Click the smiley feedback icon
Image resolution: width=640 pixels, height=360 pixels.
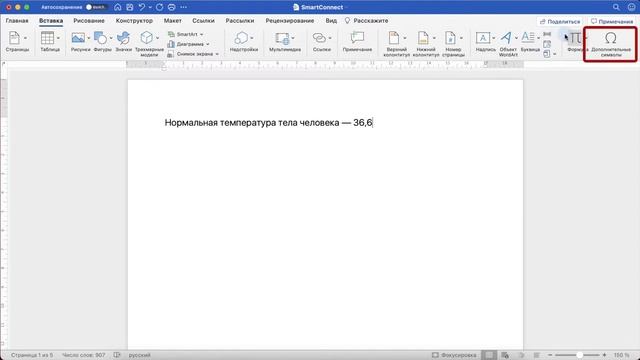click(x=631, y=7)
